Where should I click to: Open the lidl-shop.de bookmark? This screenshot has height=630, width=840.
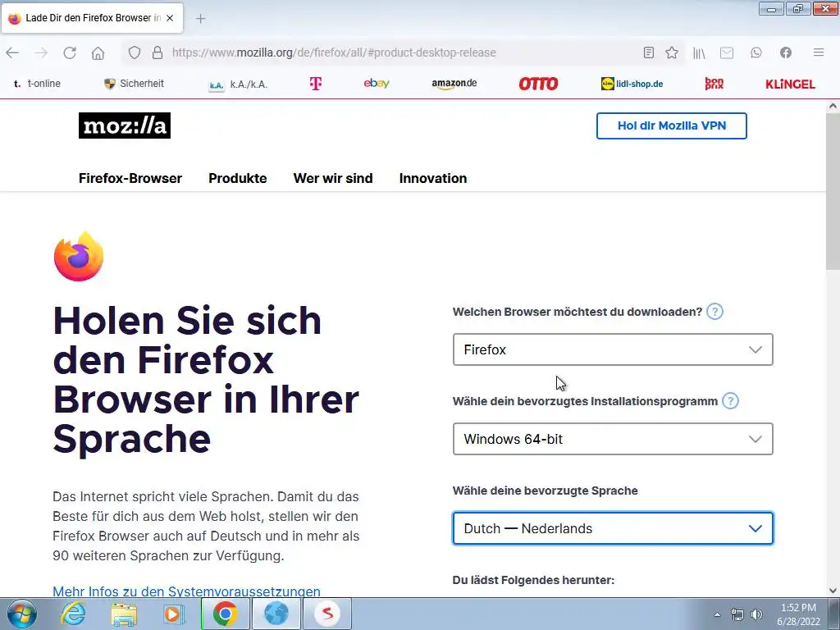pos(632,84)
